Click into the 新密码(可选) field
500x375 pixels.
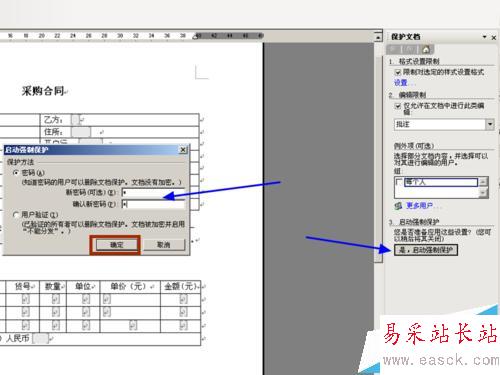point(153,192)
